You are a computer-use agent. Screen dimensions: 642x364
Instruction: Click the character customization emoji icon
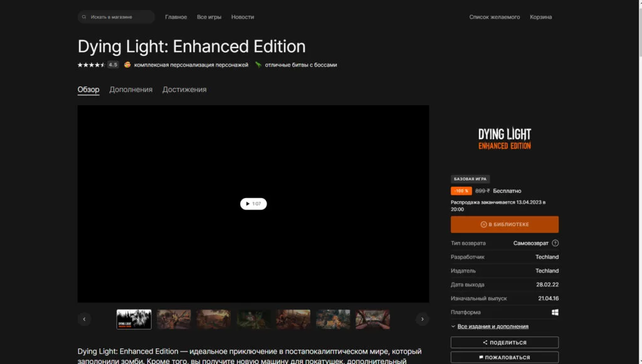tap(127, 65)
